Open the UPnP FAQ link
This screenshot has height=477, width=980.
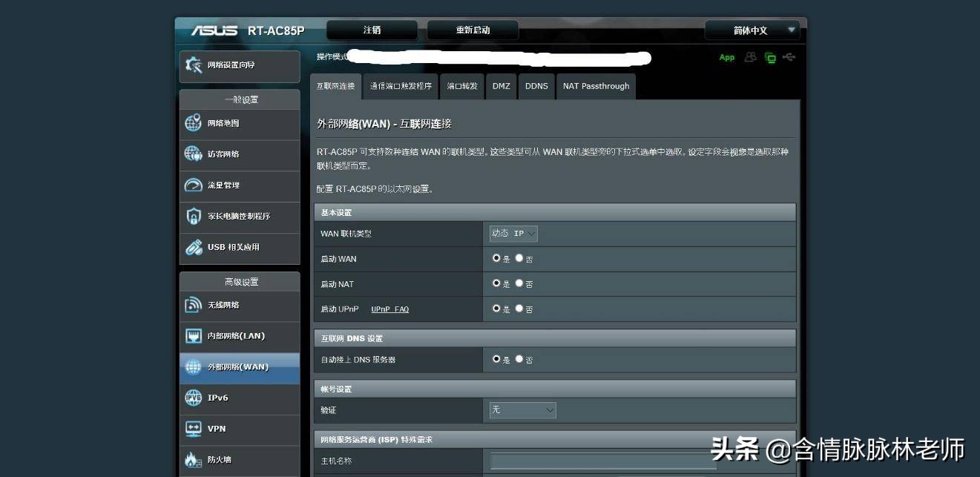(x=389, y=309)
